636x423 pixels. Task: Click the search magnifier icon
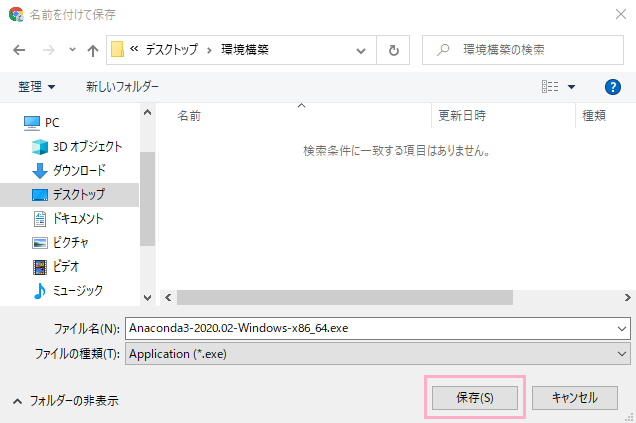443,50
